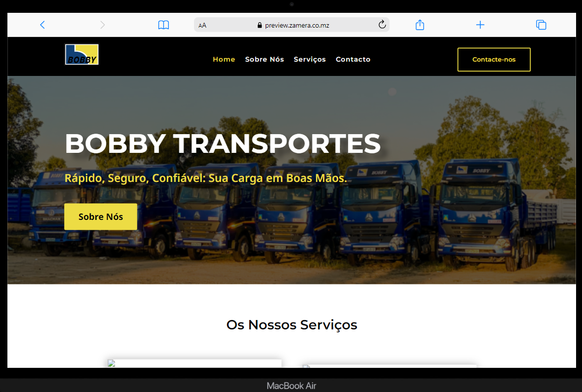Go to the Serviços menu item
Image resolution: width=582 pixels, height=392 pixels.
[310, 59]
